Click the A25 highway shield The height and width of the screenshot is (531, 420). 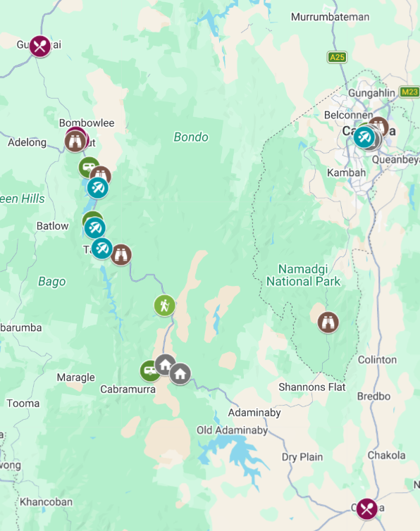pos(337,57)
